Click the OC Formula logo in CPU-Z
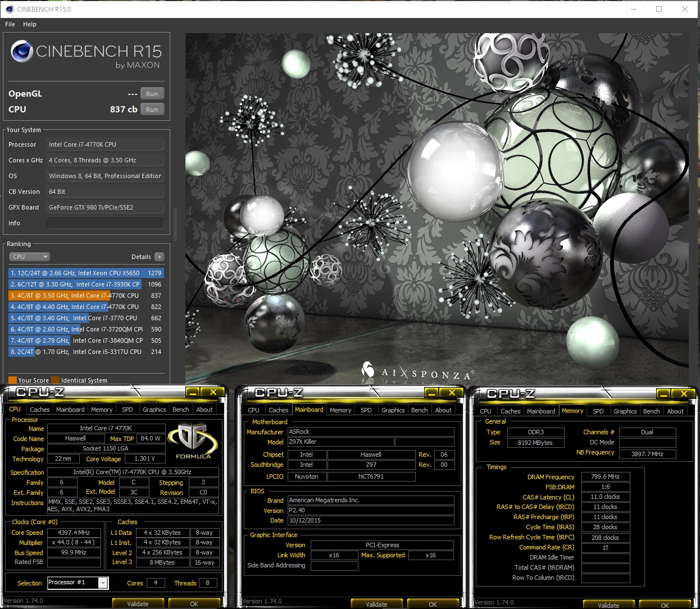 click(193, 441)
